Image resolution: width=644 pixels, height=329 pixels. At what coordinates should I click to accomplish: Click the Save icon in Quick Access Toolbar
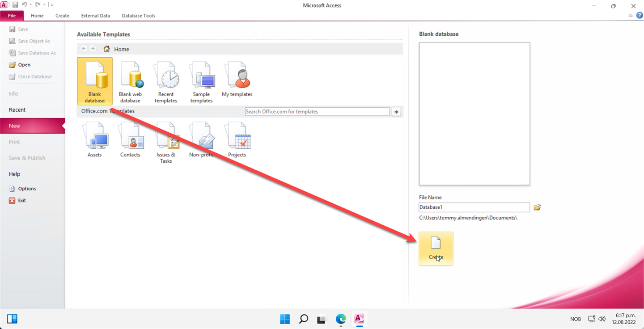[15, 5]
